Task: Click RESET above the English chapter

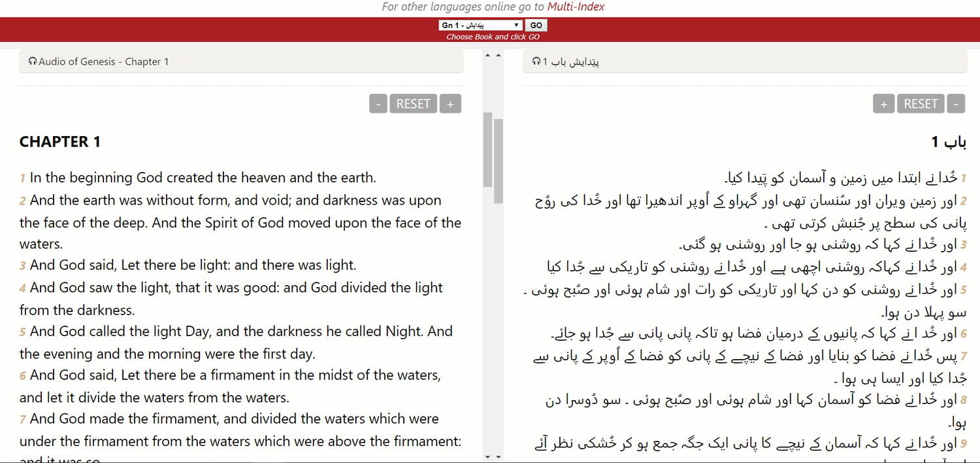Action: (414, 104)
